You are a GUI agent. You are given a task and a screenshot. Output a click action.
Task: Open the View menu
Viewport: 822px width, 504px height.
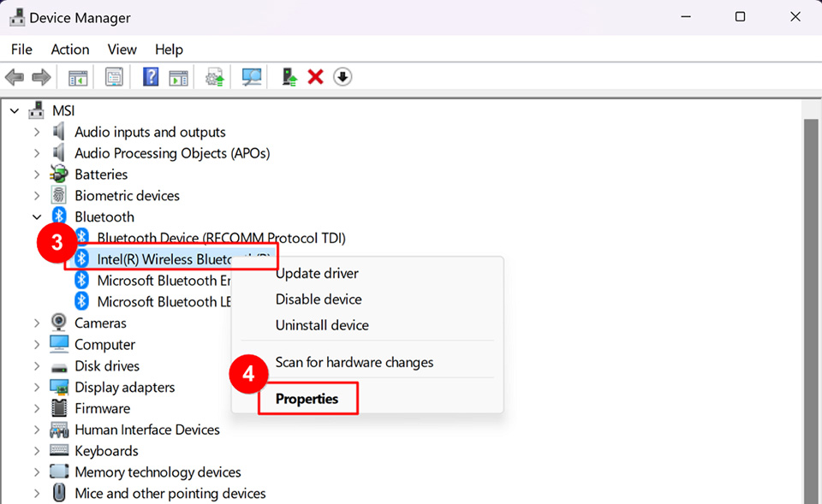(x=122, y=50)
